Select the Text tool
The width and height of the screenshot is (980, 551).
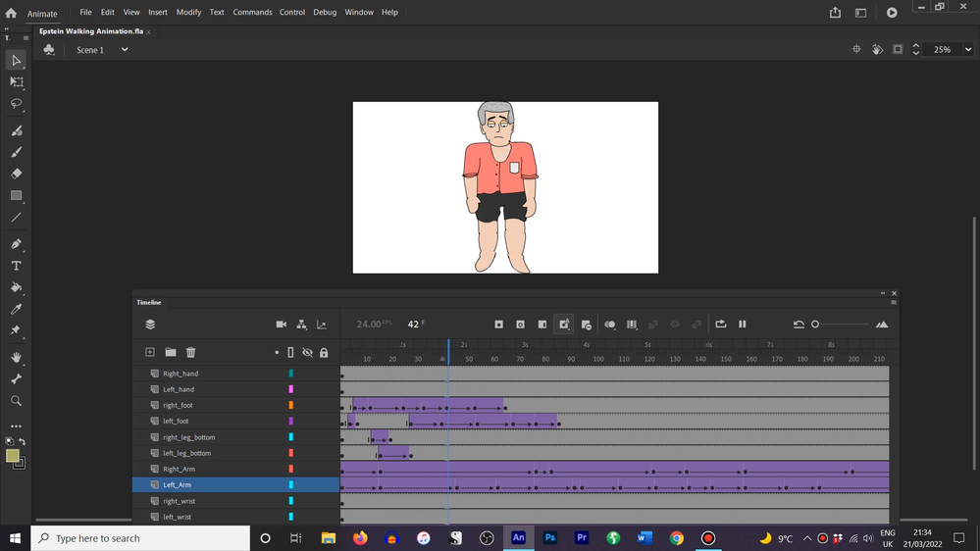click(x=17, y=266)
